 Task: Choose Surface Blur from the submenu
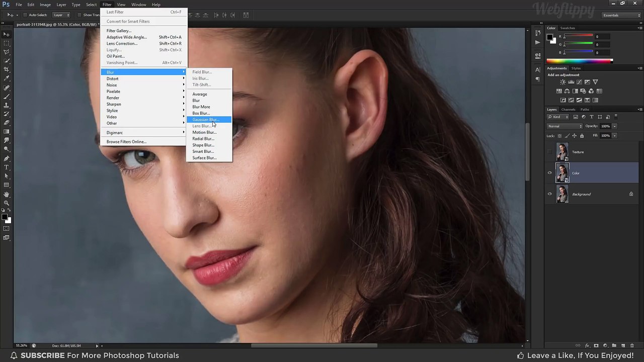click(x=209, y=158)
